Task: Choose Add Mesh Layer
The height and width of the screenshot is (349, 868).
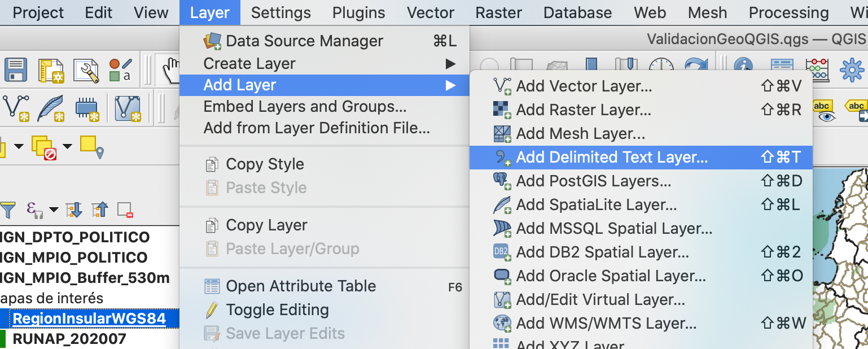Action: [641, 134]
